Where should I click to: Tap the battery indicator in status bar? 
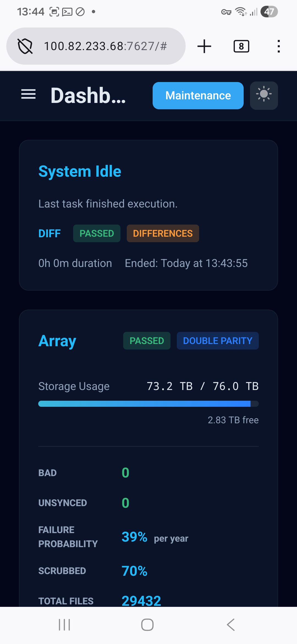point(269,12)
